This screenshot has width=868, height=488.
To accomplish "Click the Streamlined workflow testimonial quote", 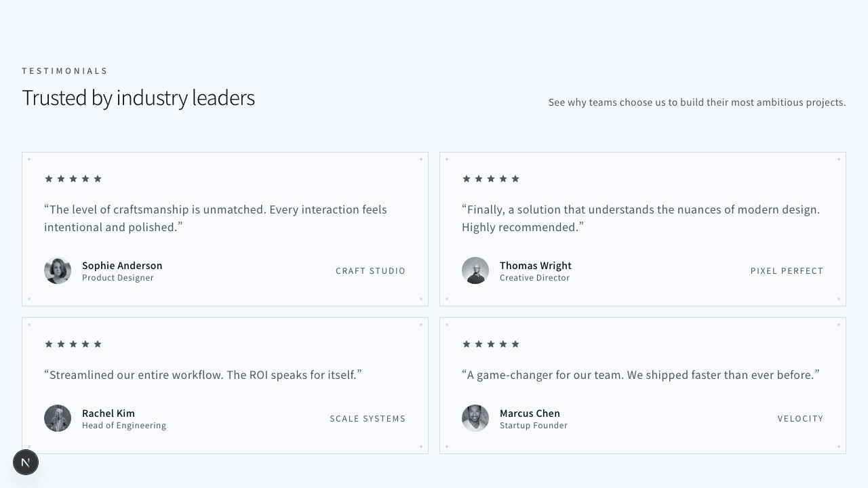I will pos(203,375).
